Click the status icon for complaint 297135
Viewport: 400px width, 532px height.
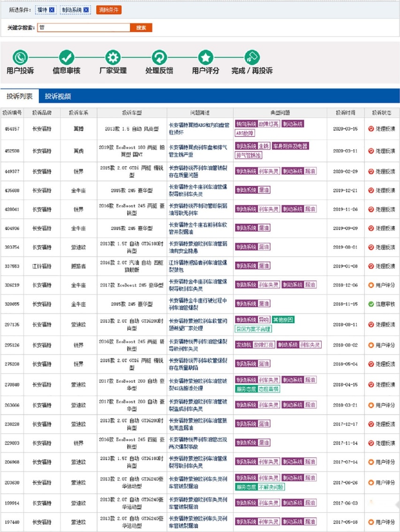pos(371,324)
